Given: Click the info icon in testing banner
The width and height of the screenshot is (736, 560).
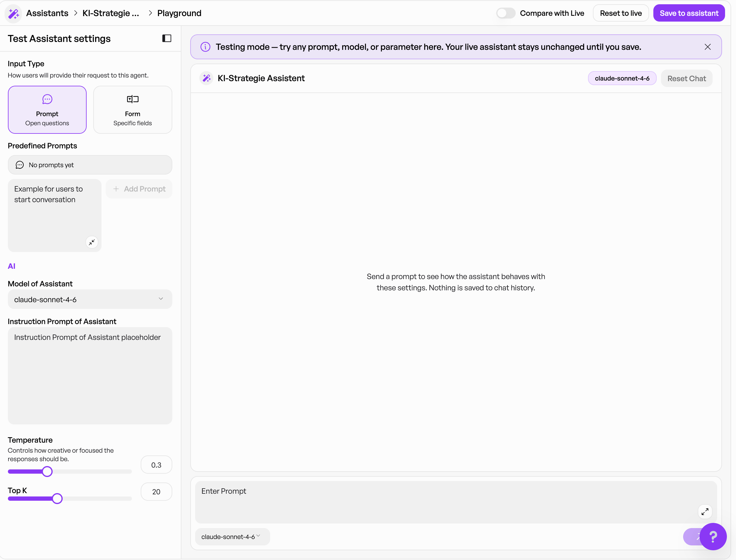Looking at the screenshot, I should [205, 47].
